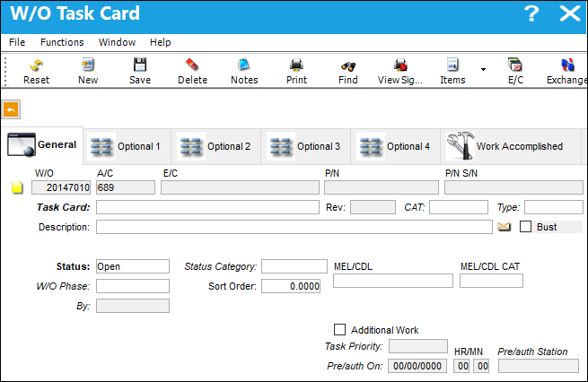
Task: Click the Type input field
Action: click(554, 207)
